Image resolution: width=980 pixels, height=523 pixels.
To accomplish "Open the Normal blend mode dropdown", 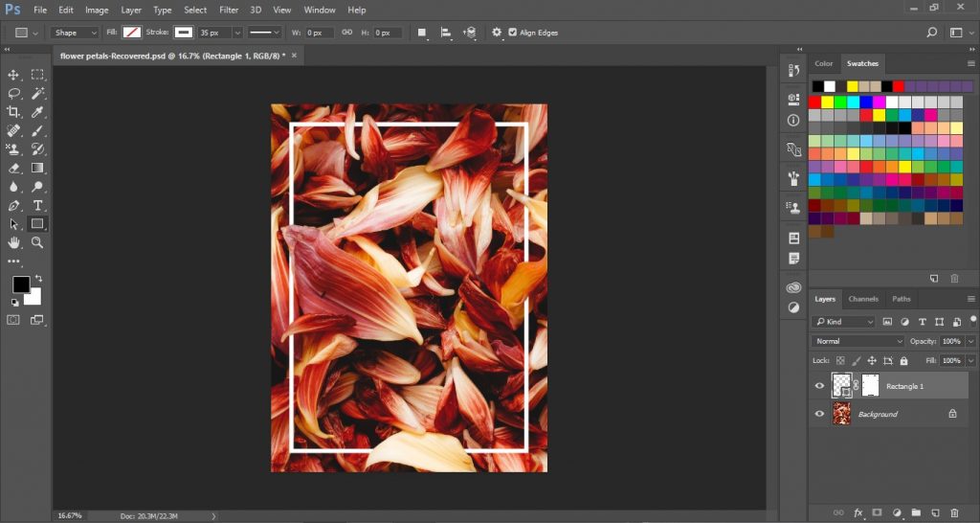I will pos(857,341).
